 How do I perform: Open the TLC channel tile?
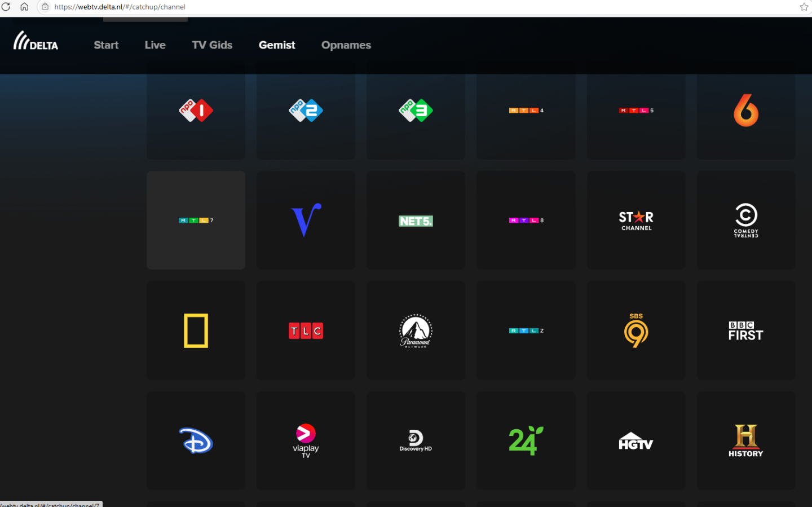[x=306, y=330]
